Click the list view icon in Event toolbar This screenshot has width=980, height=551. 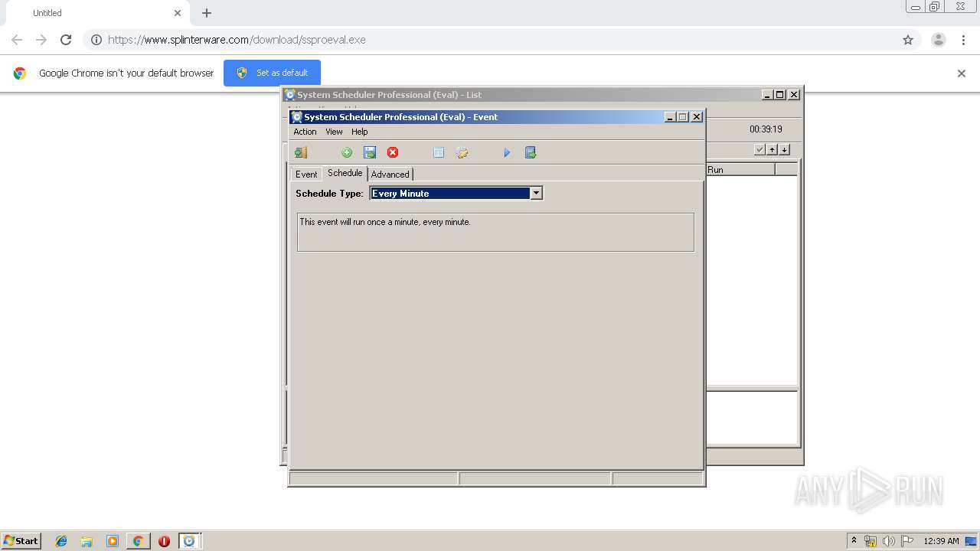439,152
